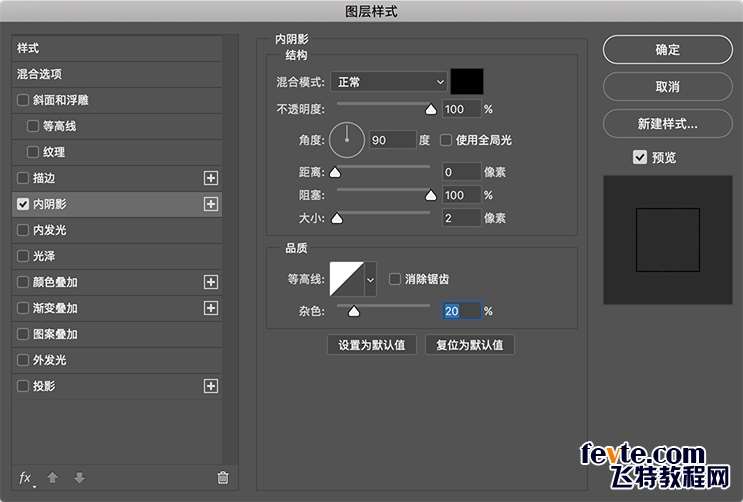Click the 杂色 slider handle
743x502 pixels.
(x=354, y=311)
